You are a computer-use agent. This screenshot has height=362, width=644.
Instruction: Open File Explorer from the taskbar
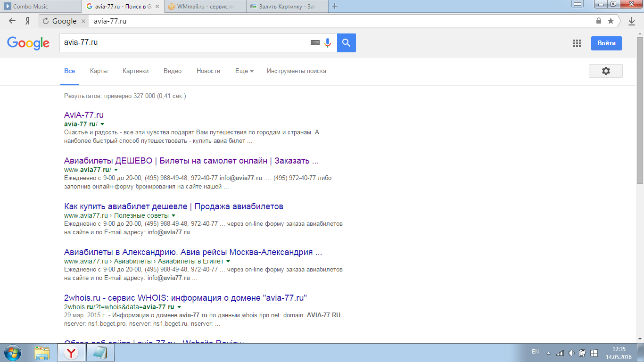tap(42, 353)
